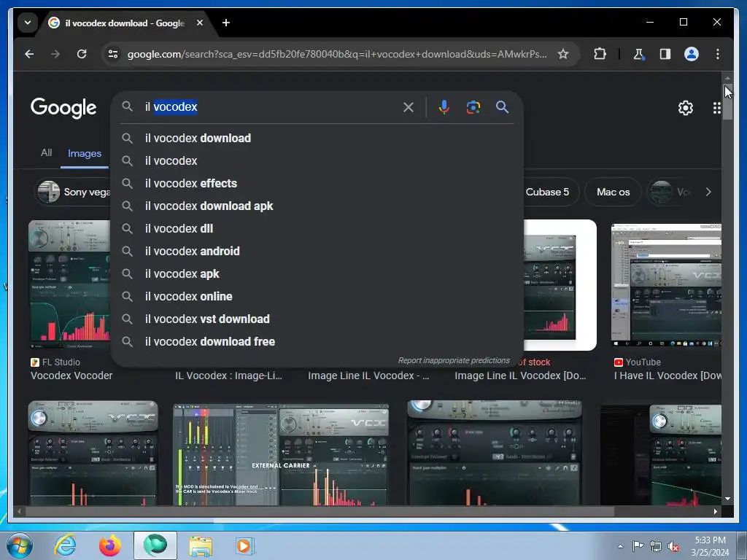Screen dimensions: 747x560
Task: Bookmark this page with the star icon
Action: (x=563, y=54)
